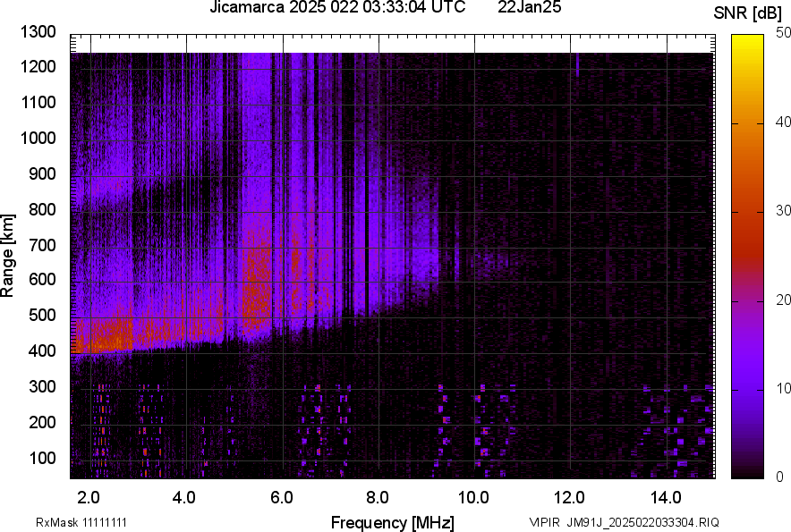Click the 700 range axis tick label
791x532 pixels.
click(x=43, y=245)
